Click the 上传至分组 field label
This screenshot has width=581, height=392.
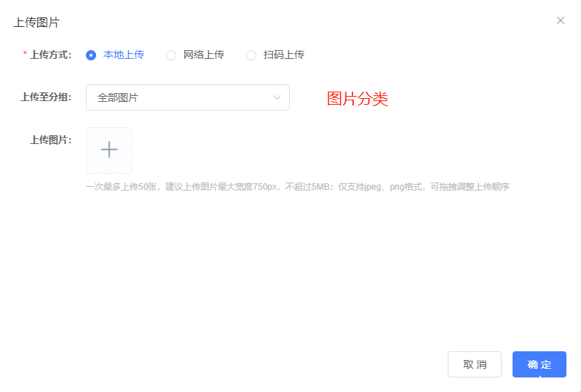pyautogui.click(x=46, y=97)
